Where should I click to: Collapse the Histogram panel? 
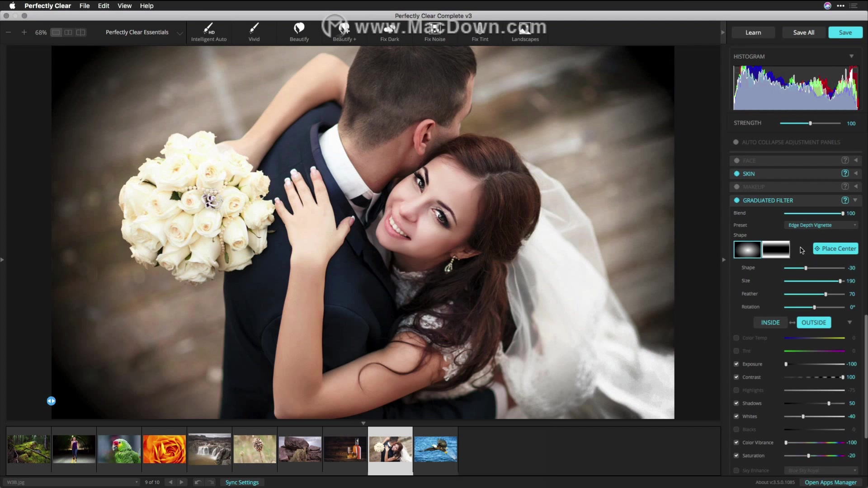[851, 56]
